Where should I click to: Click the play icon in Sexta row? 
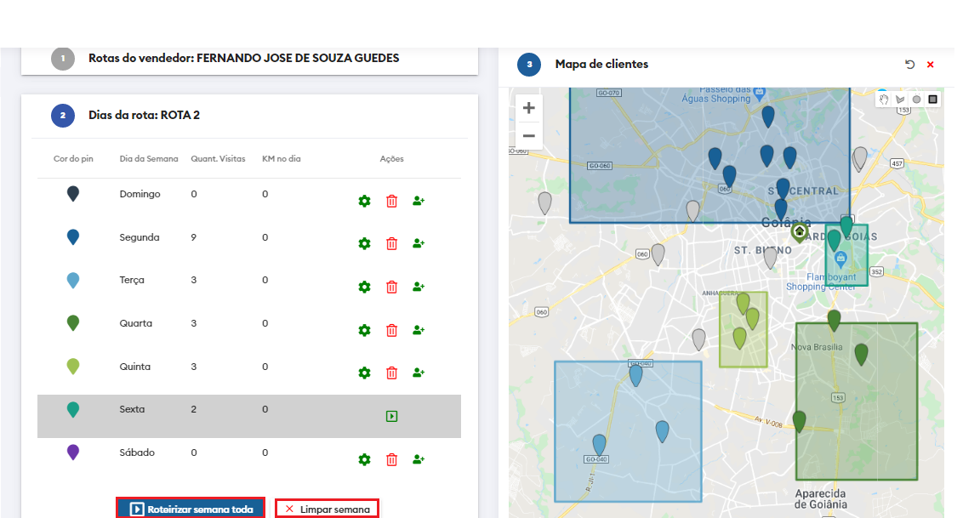pos(391,417)
